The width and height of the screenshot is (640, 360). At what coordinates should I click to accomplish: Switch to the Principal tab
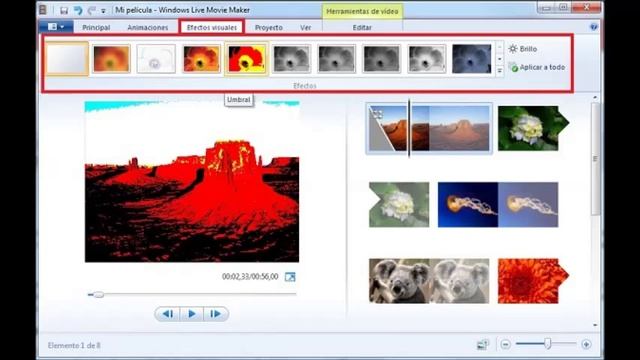coord(96,27)
